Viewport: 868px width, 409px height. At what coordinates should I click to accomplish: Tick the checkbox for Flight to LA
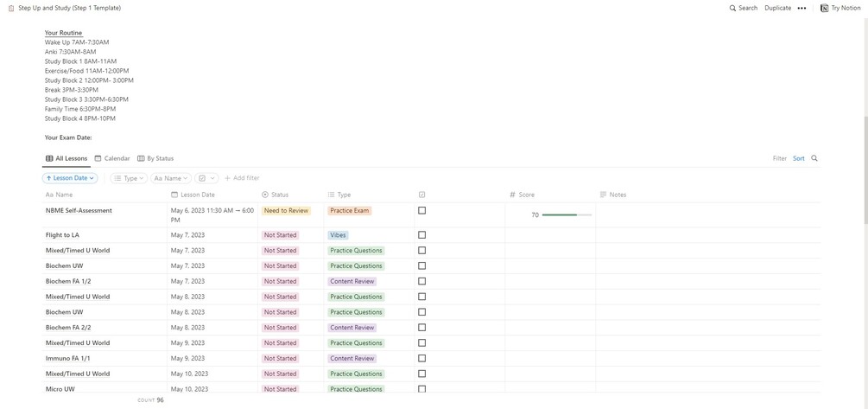421,234
